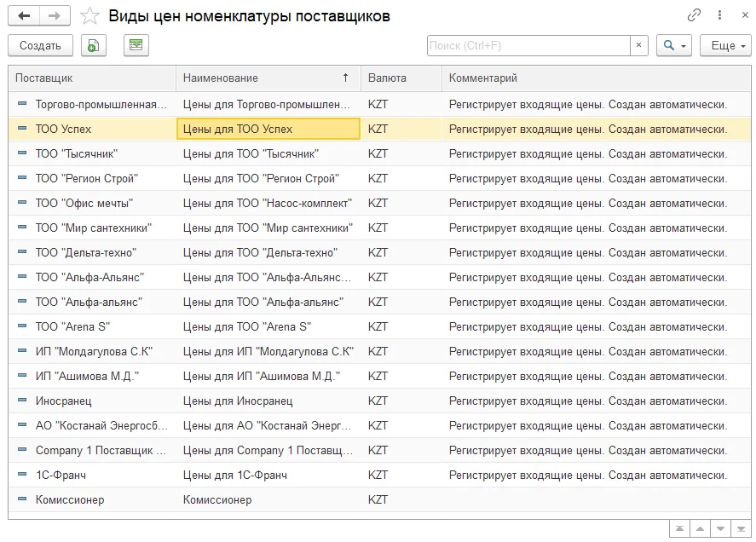Expand the Еще menu

coord(725,45)
